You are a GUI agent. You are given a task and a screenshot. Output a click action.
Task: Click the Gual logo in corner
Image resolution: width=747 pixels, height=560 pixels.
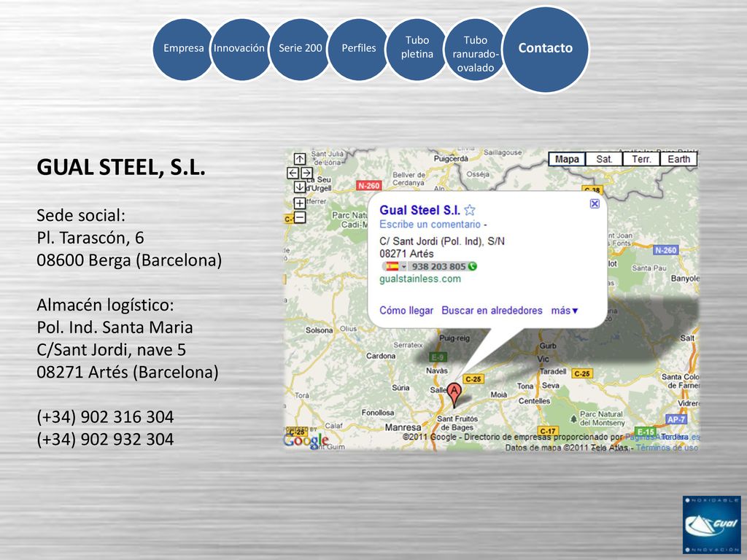click(712, 525)
